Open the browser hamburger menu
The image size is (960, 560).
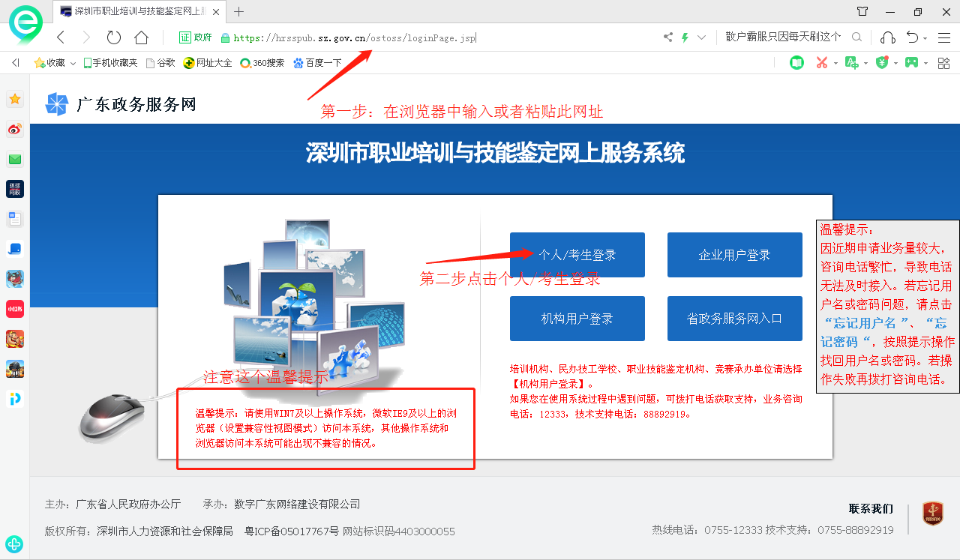pos(944,37)
